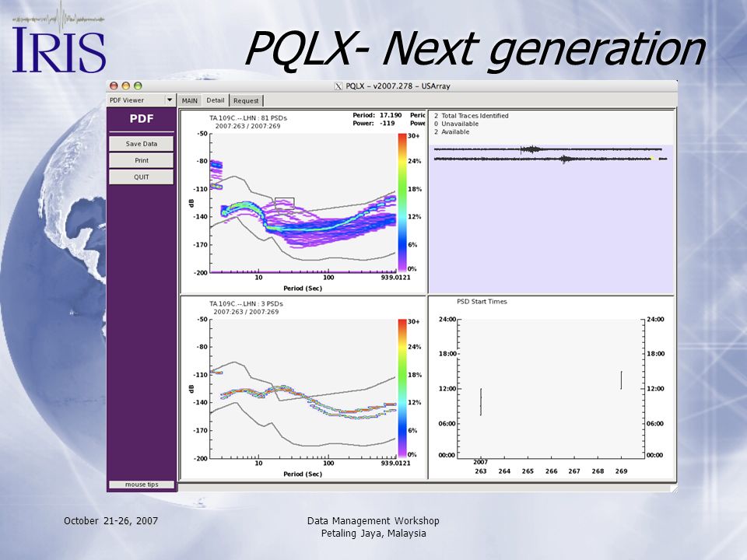Click the green zoom window button
The width and height of the screenshot is (747, 560).
[138, 86]
